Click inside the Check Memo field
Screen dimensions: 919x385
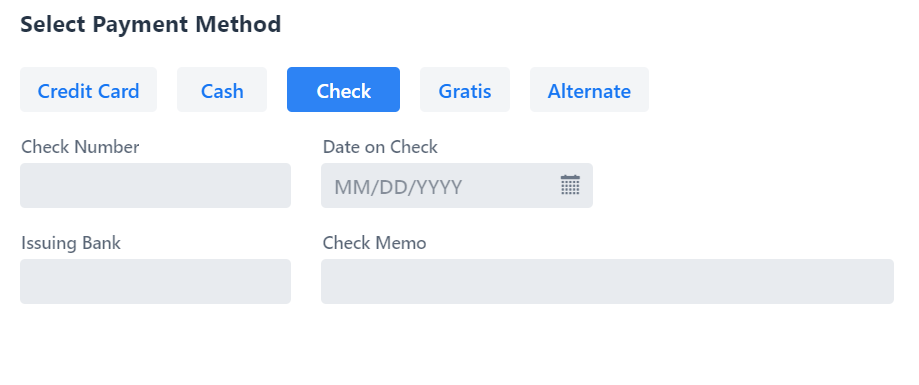click(x=607, y=281)
